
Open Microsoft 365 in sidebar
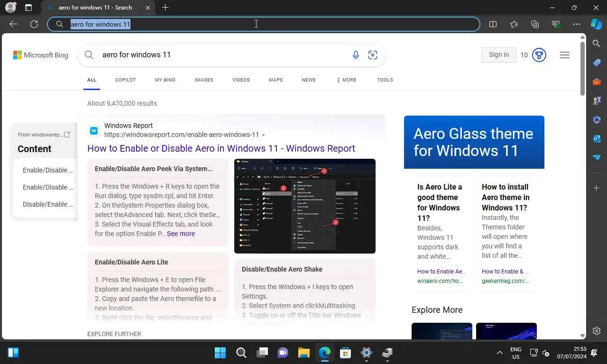[597, 119]
